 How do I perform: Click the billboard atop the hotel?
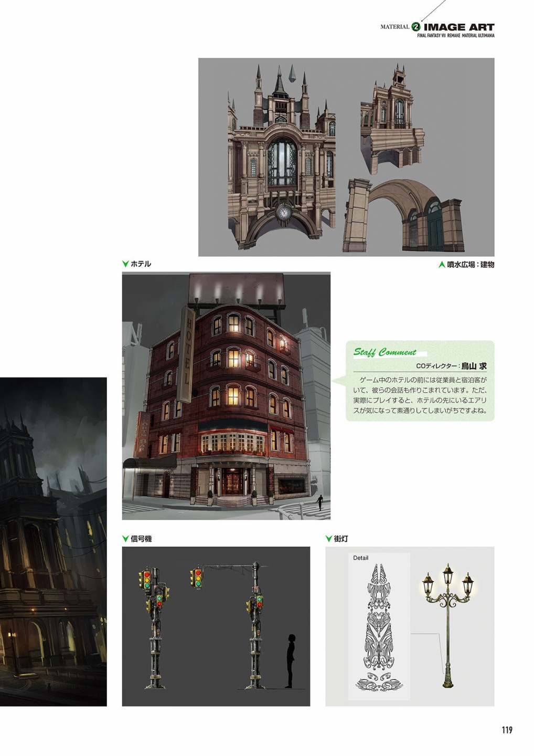click(236, 287)
